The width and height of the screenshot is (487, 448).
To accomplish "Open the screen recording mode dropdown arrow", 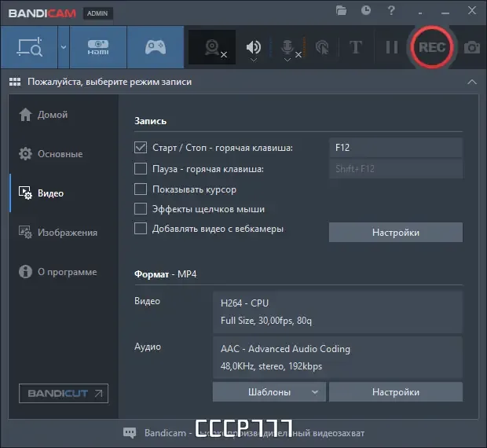I will 64,47.
